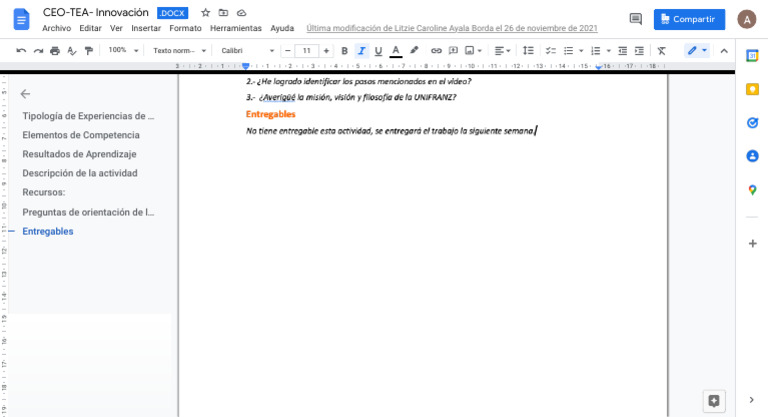Print the document via printer icon
The width and height of the screenshot is (768, 417).
point(55,50)
